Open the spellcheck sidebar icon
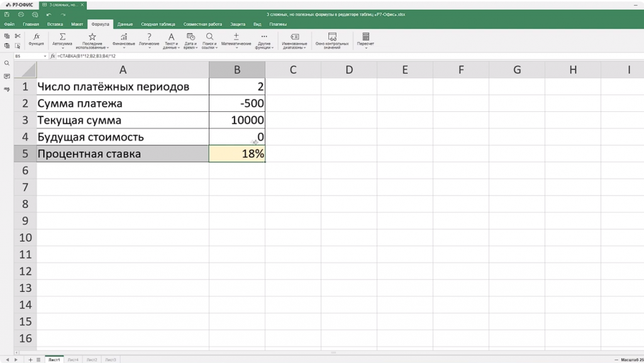 6,89
